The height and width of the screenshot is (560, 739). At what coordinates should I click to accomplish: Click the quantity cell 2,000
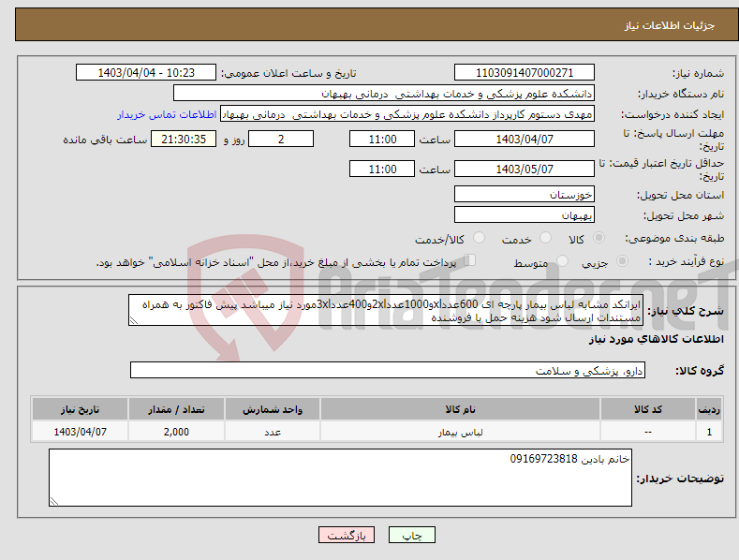click(x=176, y=432)
